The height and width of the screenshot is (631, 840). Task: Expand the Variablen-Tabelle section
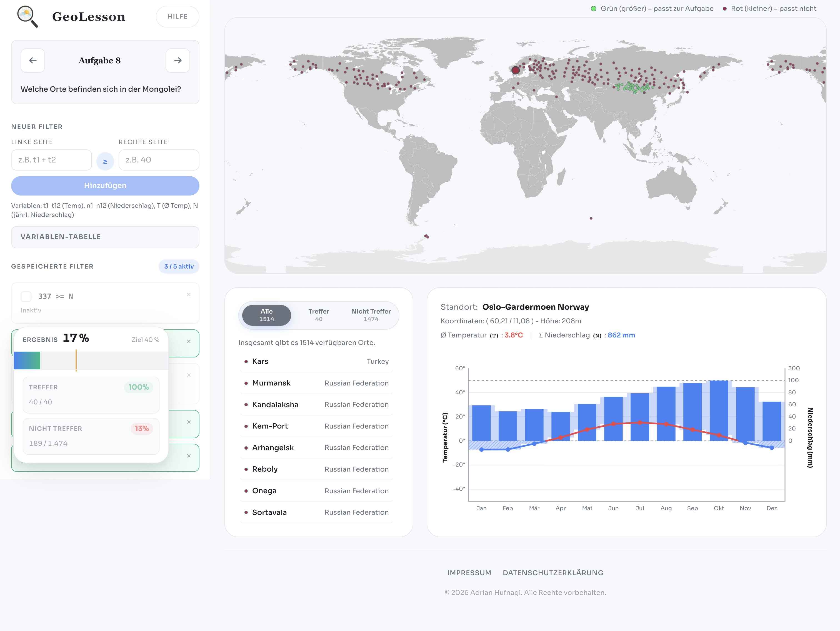(x=105, y=237)
